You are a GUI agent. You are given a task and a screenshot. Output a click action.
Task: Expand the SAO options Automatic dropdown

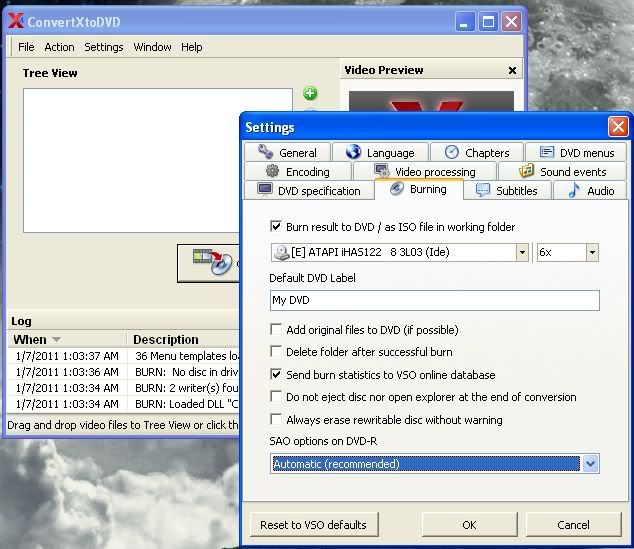click(590, 464)
